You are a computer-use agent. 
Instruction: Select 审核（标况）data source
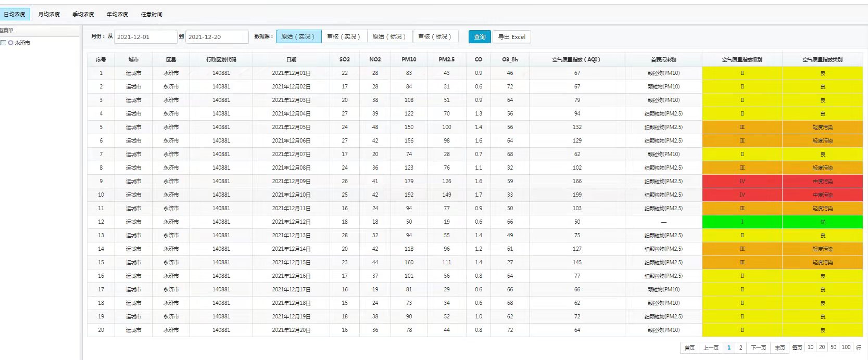tap(436, 36)
